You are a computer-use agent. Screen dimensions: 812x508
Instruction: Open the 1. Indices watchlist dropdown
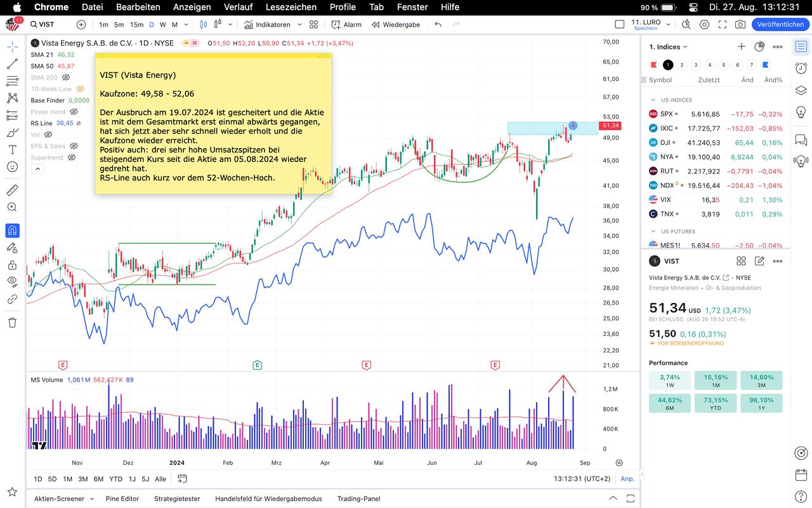click(668, 47)
